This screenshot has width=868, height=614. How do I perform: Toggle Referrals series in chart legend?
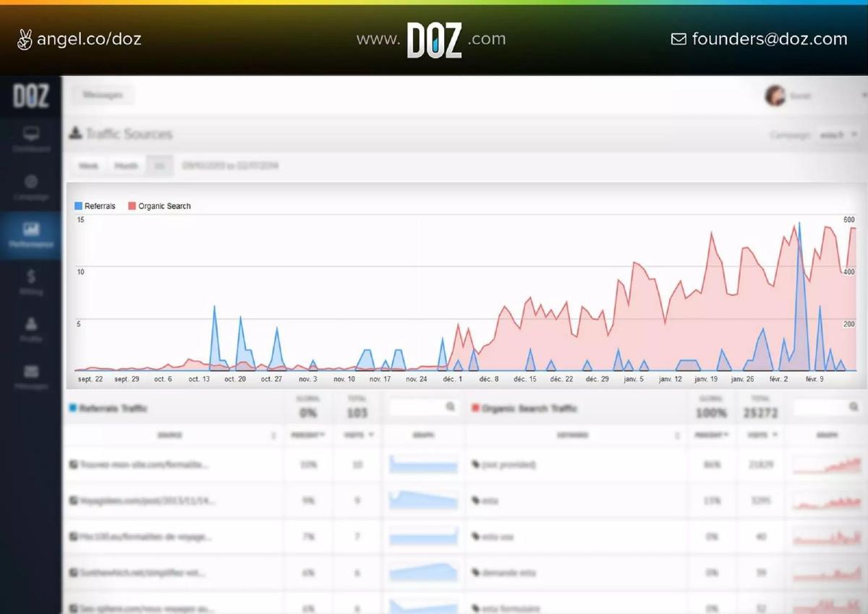95,206
